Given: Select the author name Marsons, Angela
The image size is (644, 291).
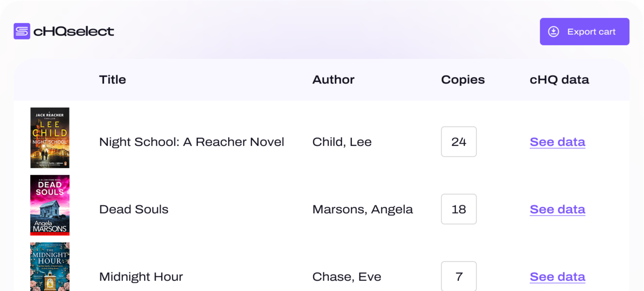Looking at the screenshot, I should point(363,209).
